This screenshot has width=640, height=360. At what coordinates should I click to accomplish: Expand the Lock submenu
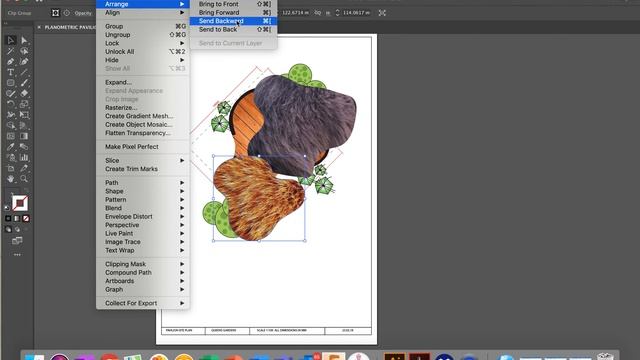(143, 43)
